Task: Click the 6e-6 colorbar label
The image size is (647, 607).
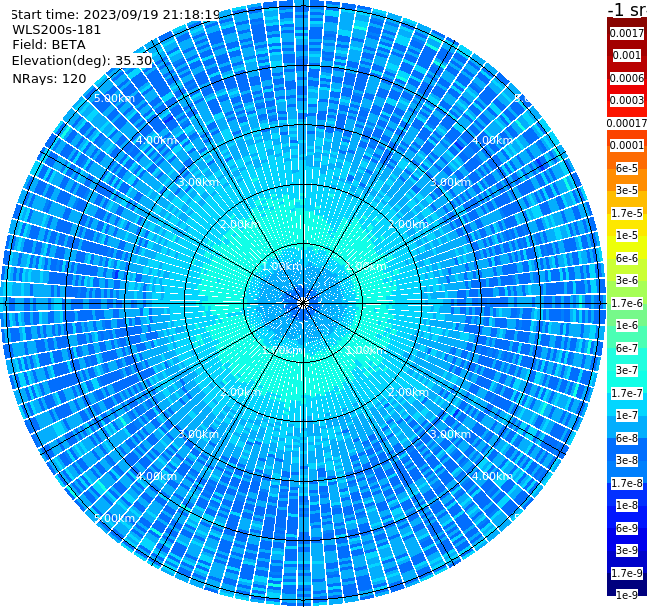Action: click(x=627, y=258)
